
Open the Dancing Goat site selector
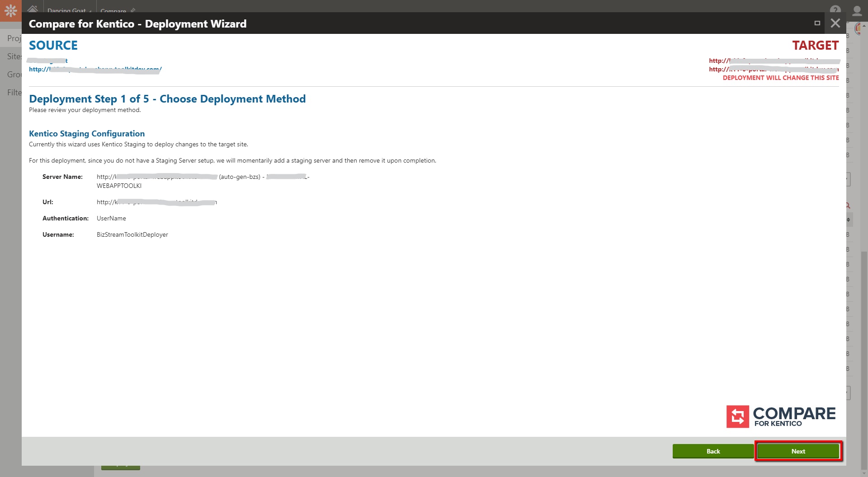click(69, 10)
